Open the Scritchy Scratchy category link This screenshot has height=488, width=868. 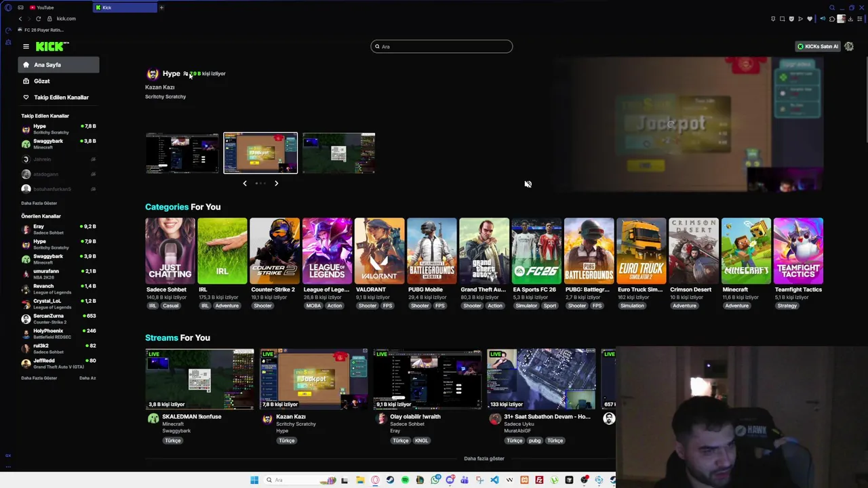coord(165,97)
